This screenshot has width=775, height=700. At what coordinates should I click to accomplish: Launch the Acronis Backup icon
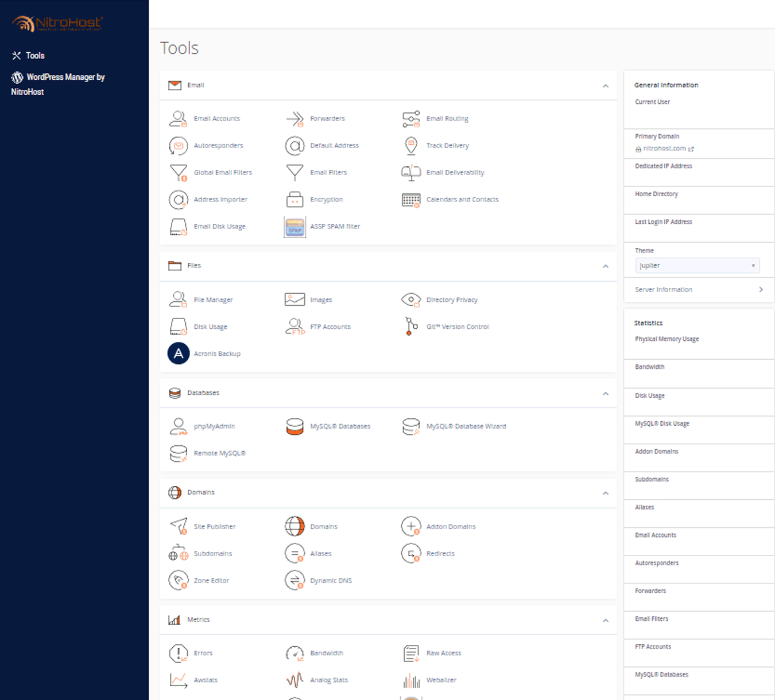(179, 353)
